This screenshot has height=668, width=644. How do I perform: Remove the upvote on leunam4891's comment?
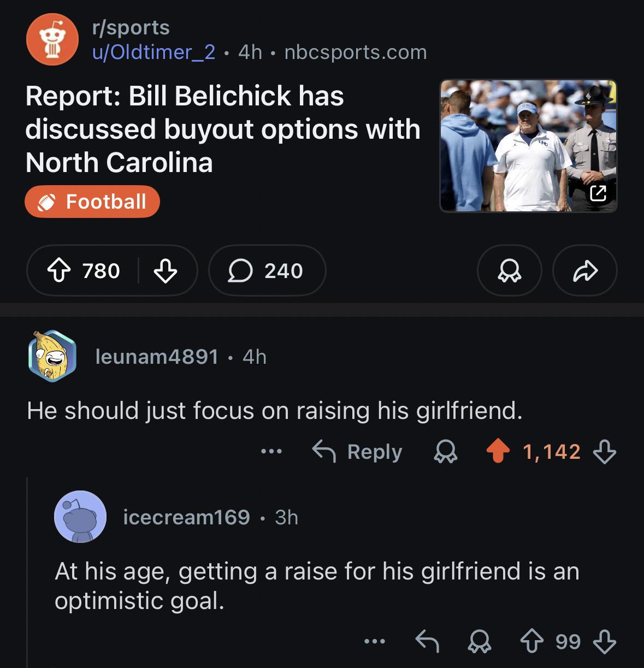(498, 452)
